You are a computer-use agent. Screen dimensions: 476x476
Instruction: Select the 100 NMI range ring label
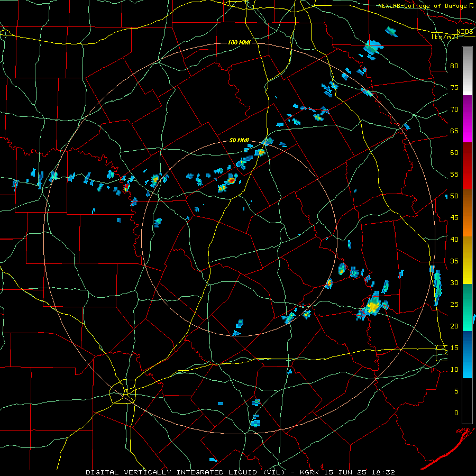[x=239, y=42]
